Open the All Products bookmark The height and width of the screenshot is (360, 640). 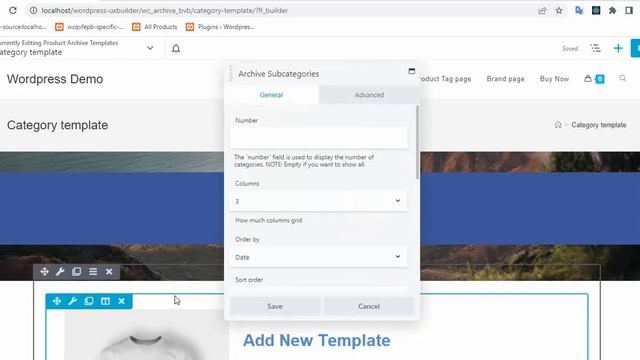coord(155,27)
